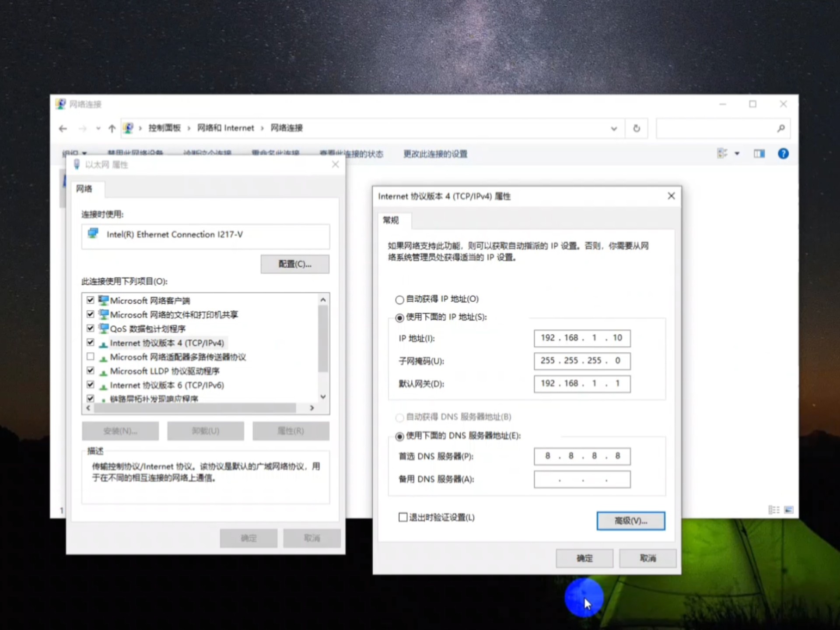Open recent locations dropdown arrow

tap(98, 128)
